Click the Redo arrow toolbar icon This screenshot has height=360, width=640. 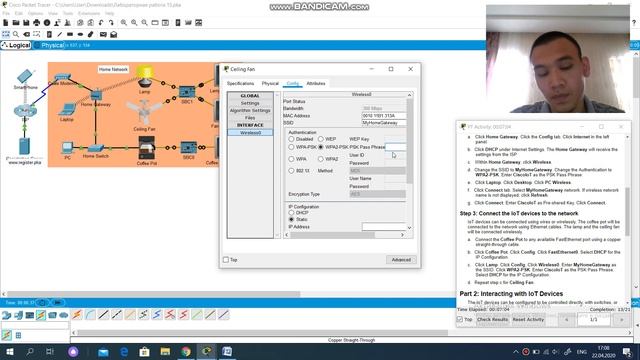point(111,23)
